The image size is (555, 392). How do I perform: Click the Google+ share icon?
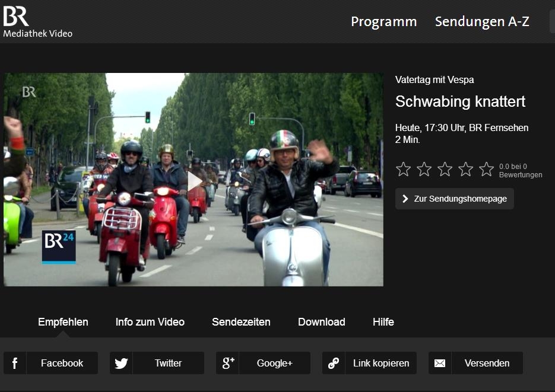point(228,363)
